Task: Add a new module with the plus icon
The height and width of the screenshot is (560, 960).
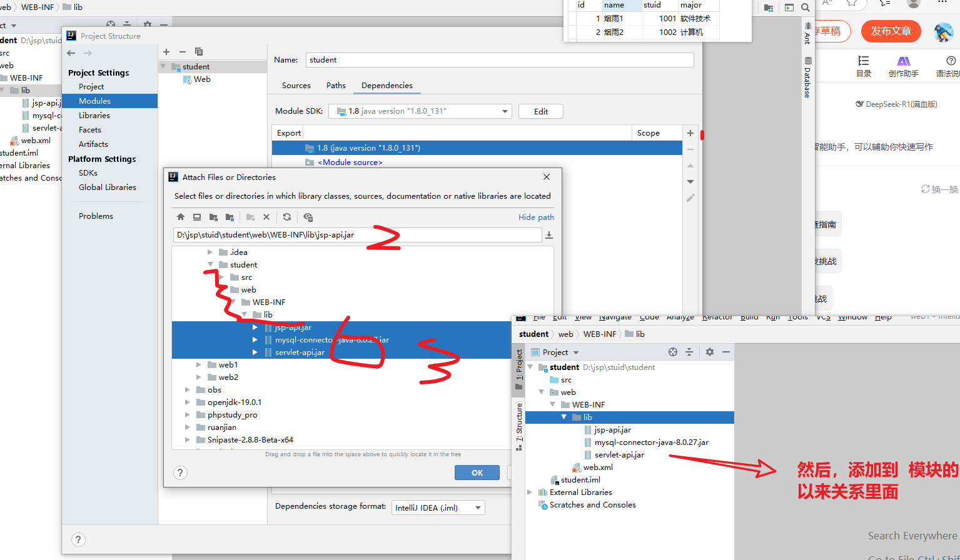Action: (166, 52)
